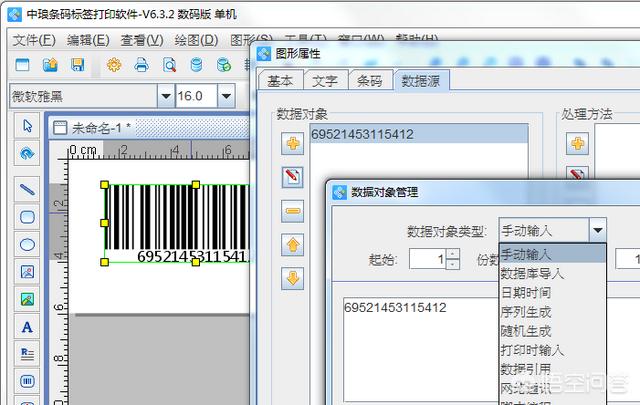Open document settings gear icon
The height and width of the screenshot is (405, 640).
114,65
